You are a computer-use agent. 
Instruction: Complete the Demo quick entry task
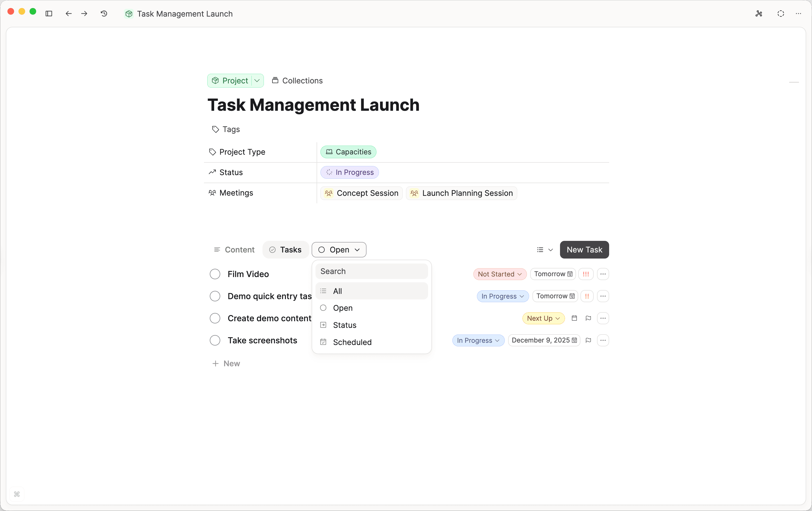coord(215,296)
